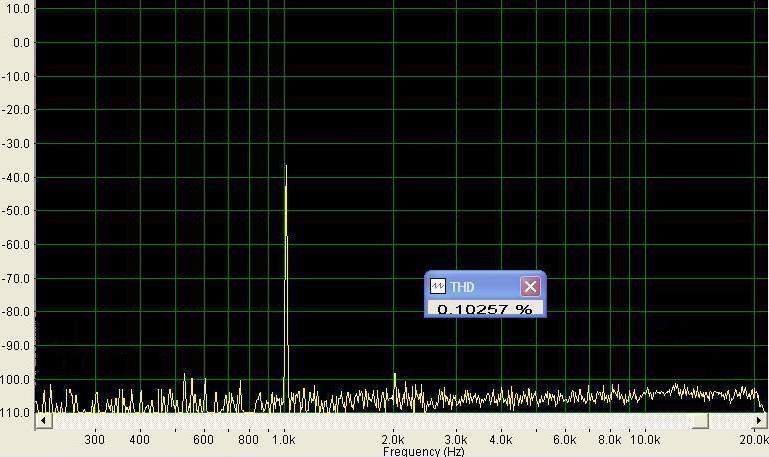Click the -60.0 dB level label
This screenshot has width=769, height=457.
[x=16, y=245]
